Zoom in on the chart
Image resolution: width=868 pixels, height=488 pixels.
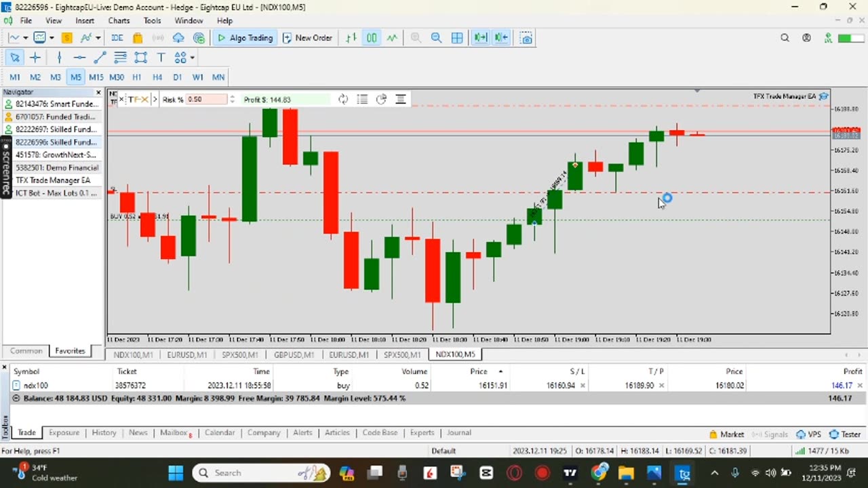pos(416,38)
